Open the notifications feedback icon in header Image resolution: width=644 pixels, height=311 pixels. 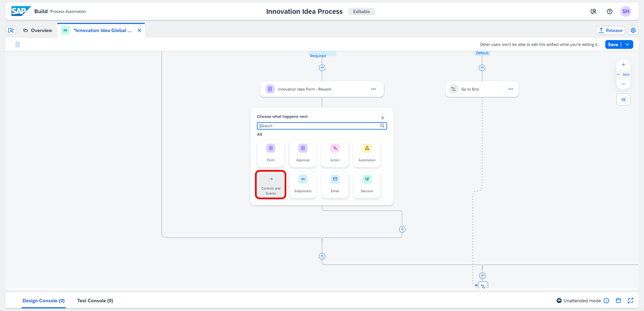click(593, 12)
